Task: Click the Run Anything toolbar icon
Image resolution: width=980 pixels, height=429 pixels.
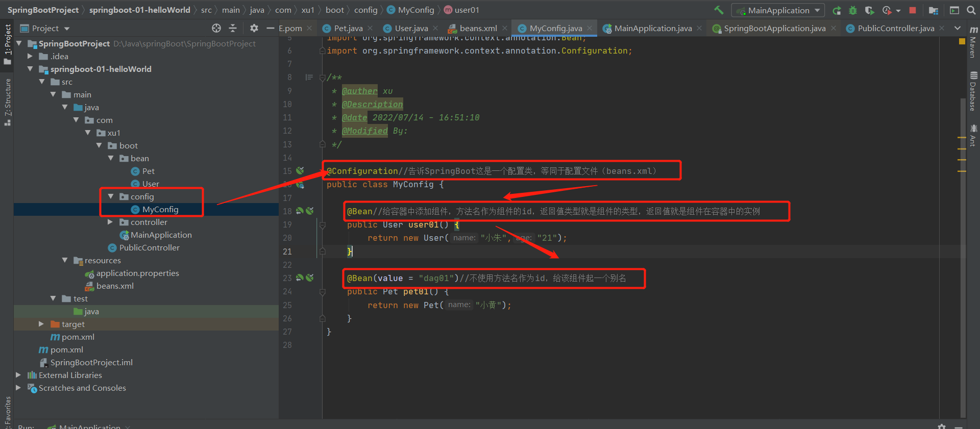Action: click(x=954, y=10)
